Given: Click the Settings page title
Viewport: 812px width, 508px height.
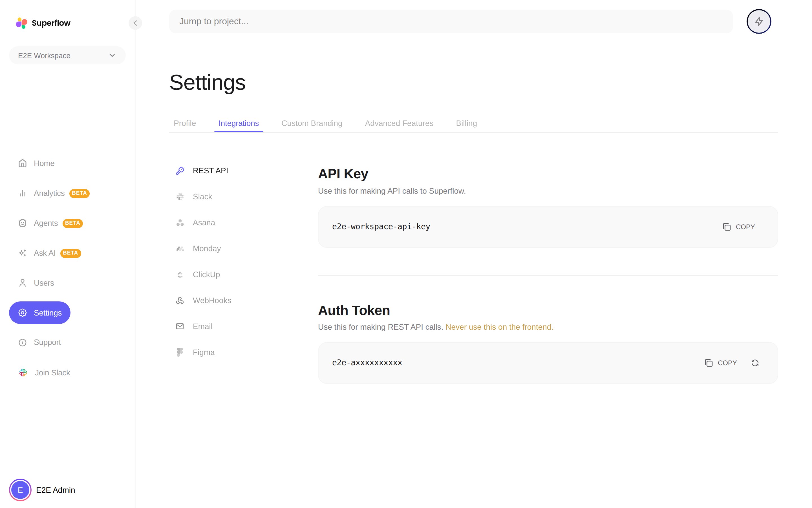Looking at the screenshot, I should point(207,83).
